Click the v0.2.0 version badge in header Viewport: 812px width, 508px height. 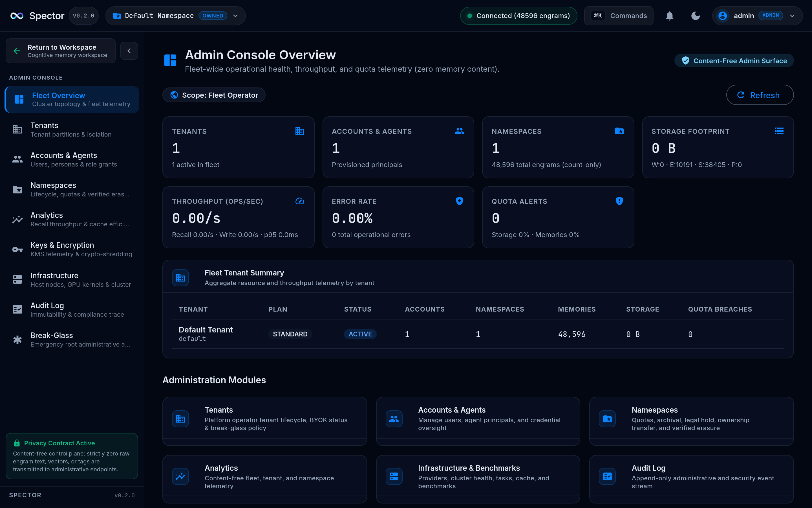tap(83, 16)
